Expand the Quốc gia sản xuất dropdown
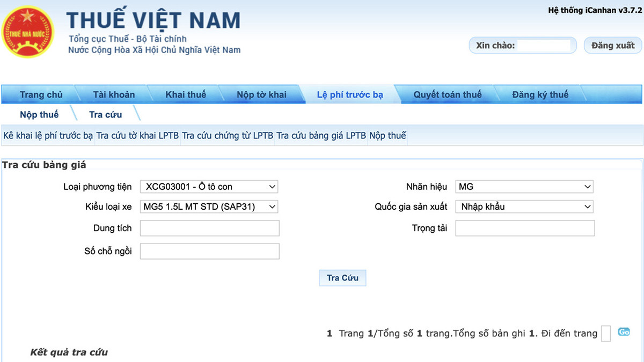The image size is (644, 362). point(524,206)
